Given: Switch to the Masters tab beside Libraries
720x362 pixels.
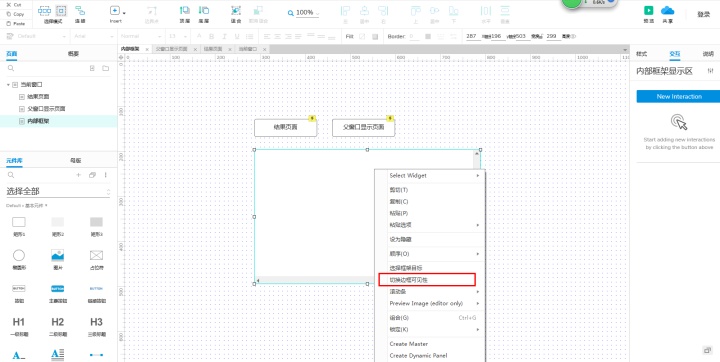Looking at the screenshot, I should coord(76,160).
